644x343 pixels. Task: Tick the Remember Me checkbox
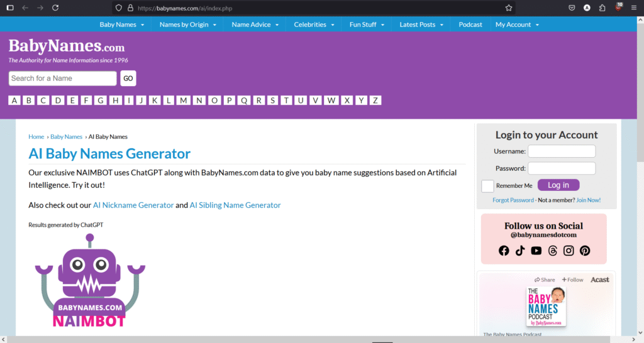[487, 186]
